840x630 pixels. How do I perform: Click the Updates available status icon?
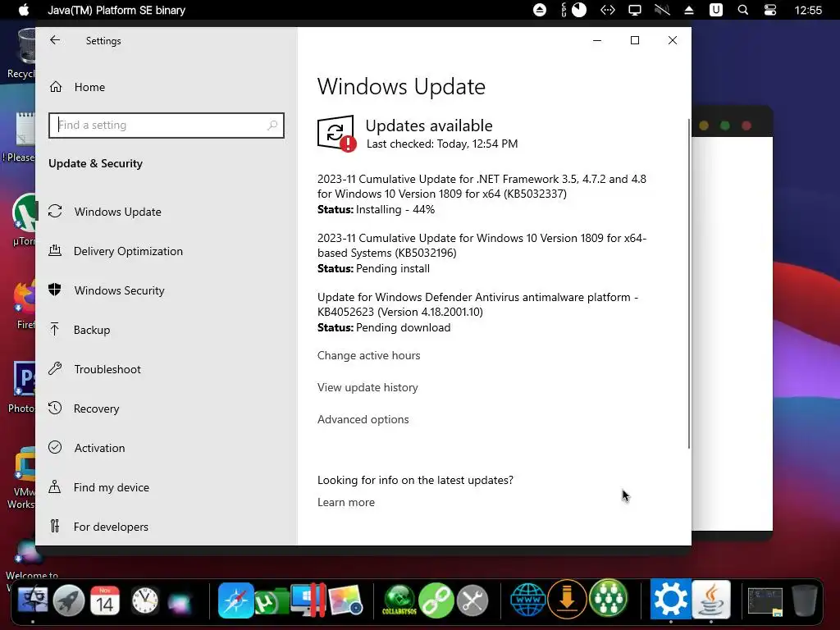pyautogui.click(x=336, y=134)
